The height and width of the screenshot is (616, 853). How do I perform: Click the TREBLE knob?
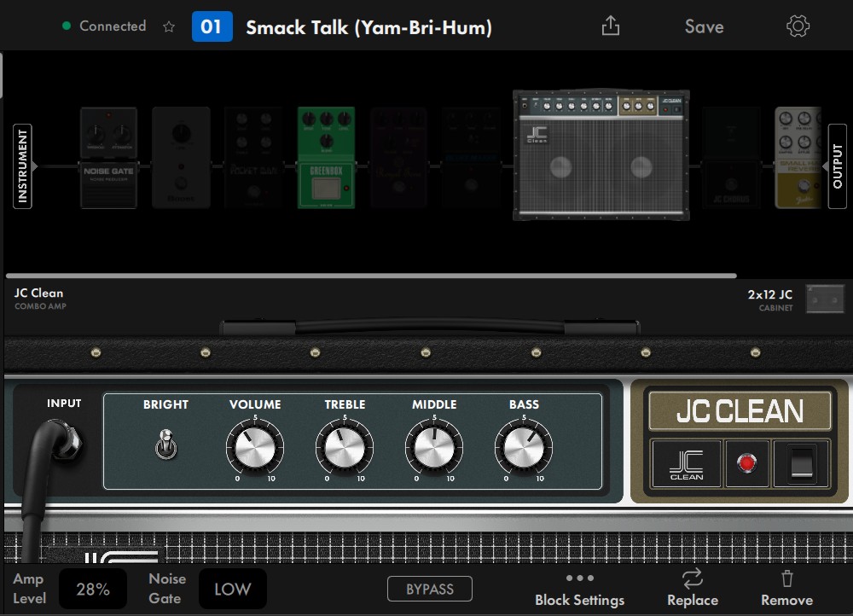345,447
